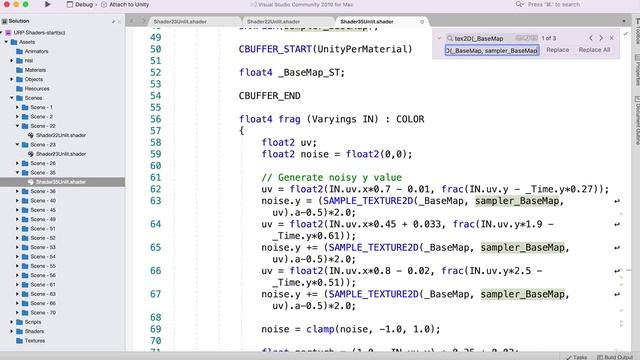The width and height of the screenshot is (640, 360).
Task: Select the Shader35Unlit.shader editor tab
Action: point(367,22)
